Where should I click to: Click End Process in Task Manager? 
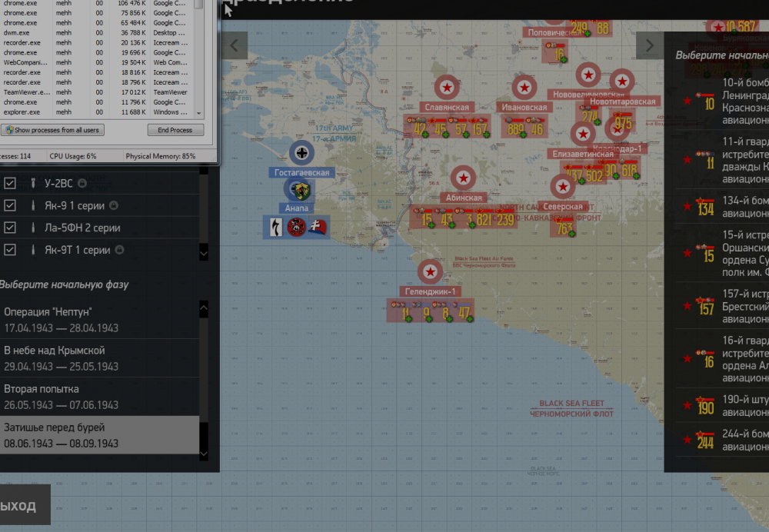click(175, 130)
